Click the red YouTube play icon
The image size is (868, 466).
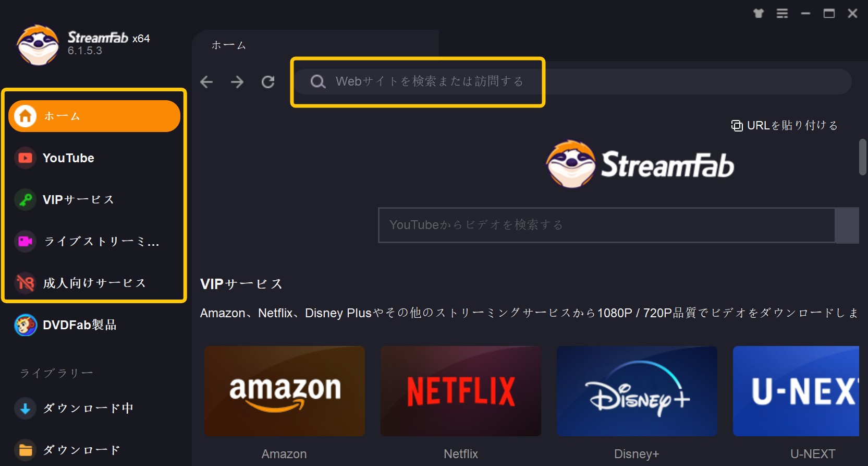(25, 158)
